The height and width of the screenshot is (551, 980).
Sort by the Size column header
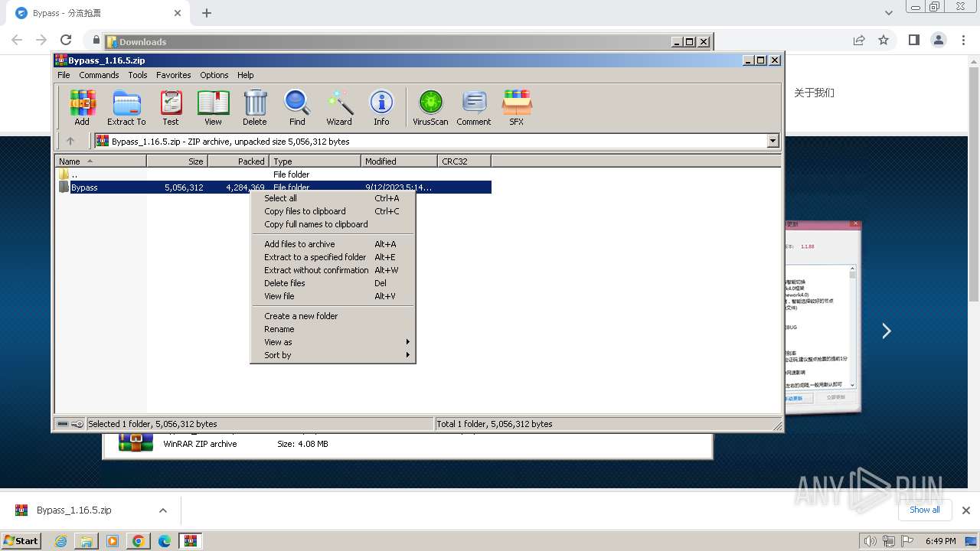pyautogui.click(x=177, y=161)
